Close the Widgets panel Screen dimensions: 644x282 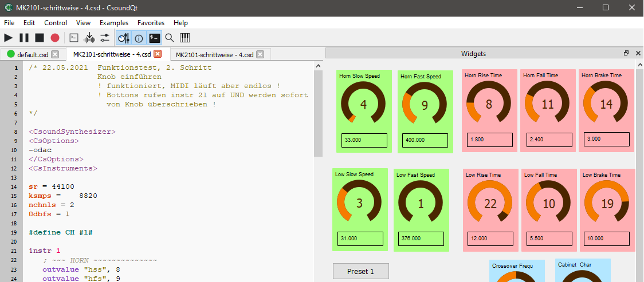[x=638, y=53]
